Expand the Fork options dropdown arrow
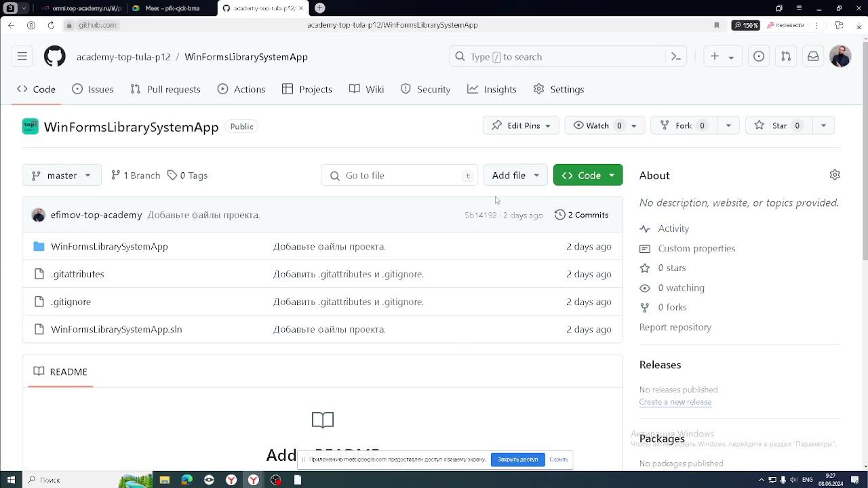 (x=728, y=125)
